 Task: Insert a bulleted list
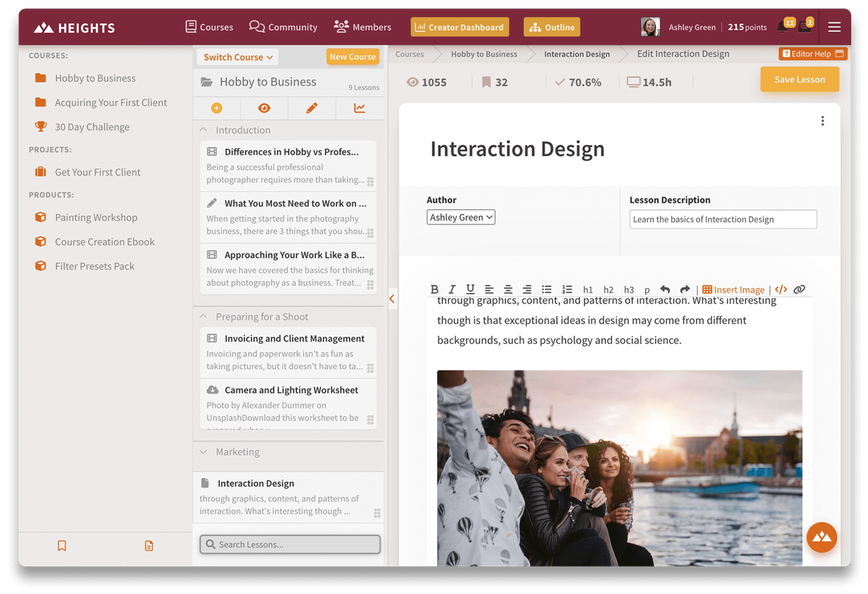547,290
